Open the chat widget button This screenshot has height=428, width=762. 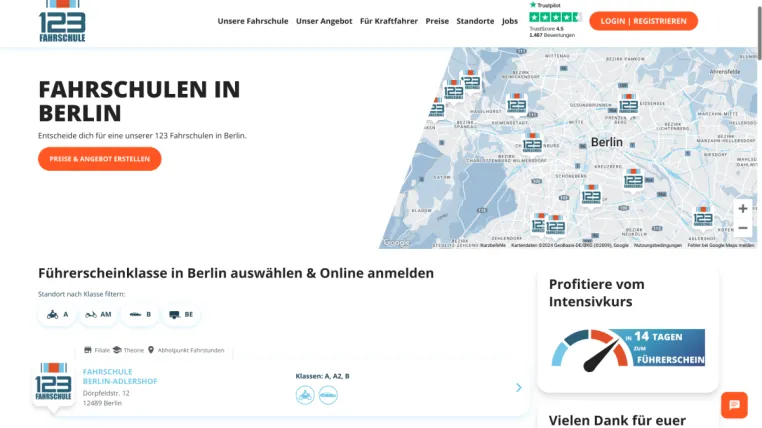(734, 405)
